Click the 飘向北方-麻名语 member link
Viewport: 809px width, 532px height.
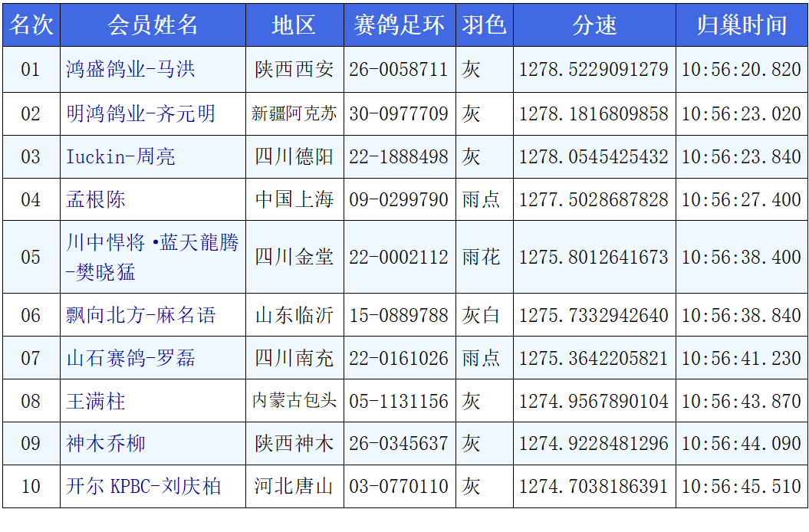(x=141, y=315)
